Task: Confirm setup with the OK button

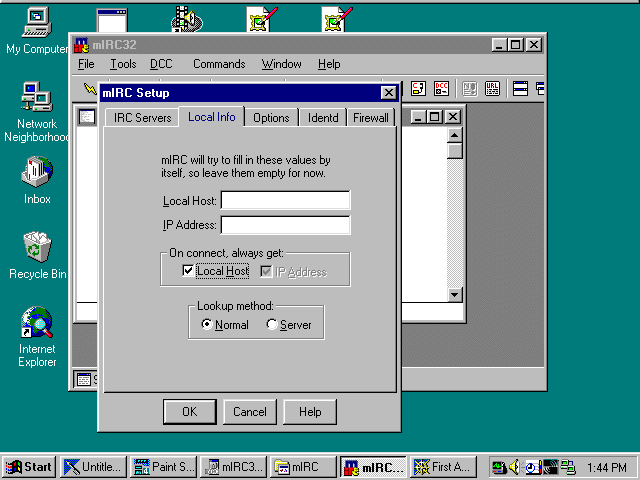Action: pyautogui.click(x=189, y=412)
